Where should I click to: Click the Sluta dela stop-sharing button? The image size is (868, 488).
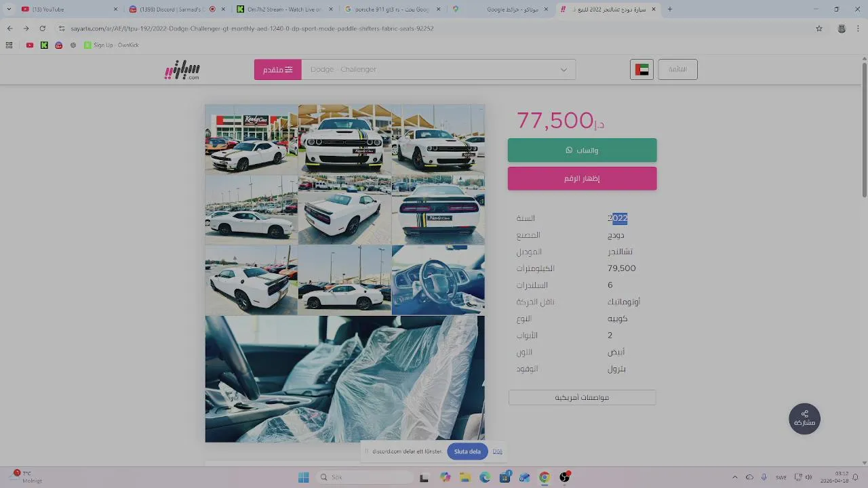[x=467, y=451]
